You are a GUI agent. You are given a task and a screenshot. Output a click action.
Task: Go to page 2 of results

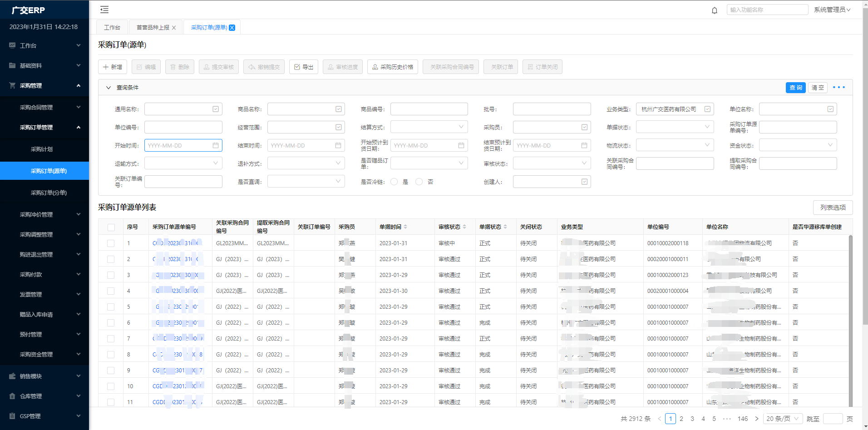click(x=681, y=419)
